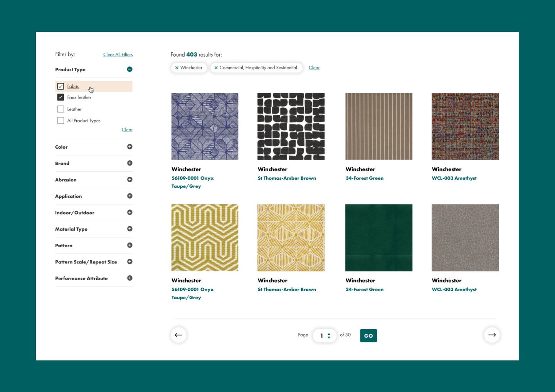Viewport: 555px width, 392px height.
Task: Remove the Winchester filter chip
Action: (177, 68)
